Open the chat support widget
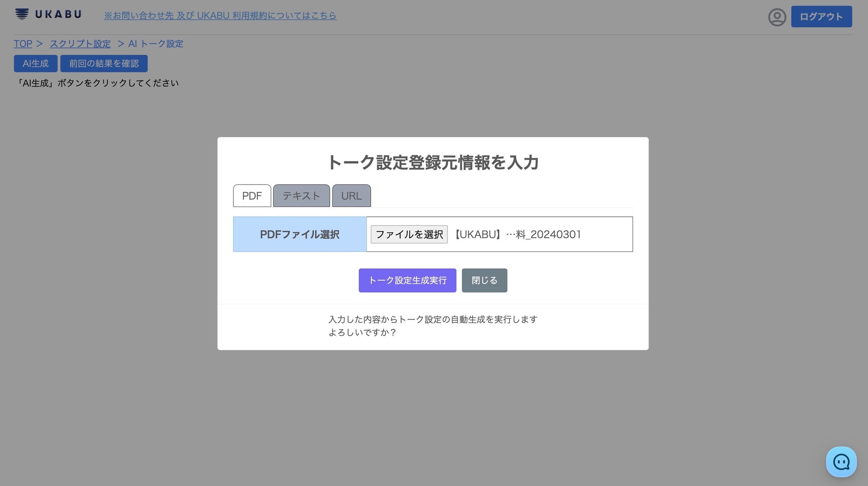868x486 pixels. click(841, 462)
